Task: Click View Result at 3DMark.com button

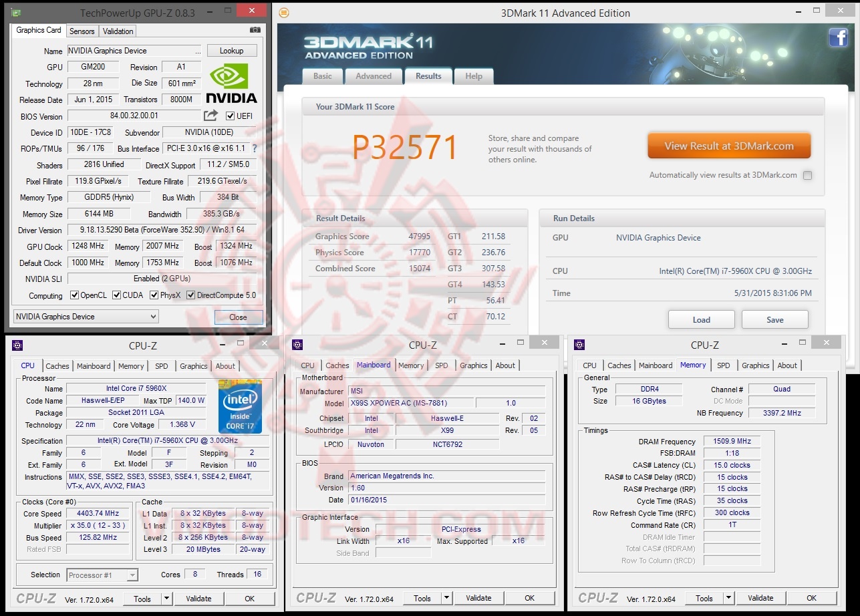Action: click(x=729, y=146)
